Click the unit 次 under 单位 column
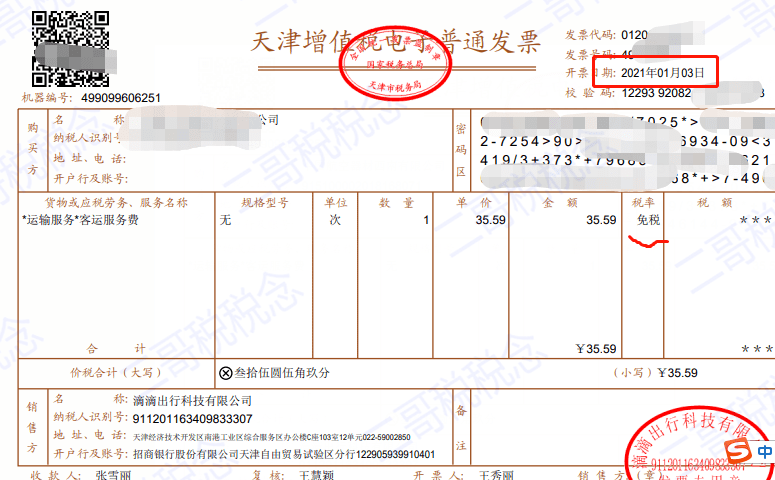The height and width of the screenshot is (480, 775). [335, 220]
